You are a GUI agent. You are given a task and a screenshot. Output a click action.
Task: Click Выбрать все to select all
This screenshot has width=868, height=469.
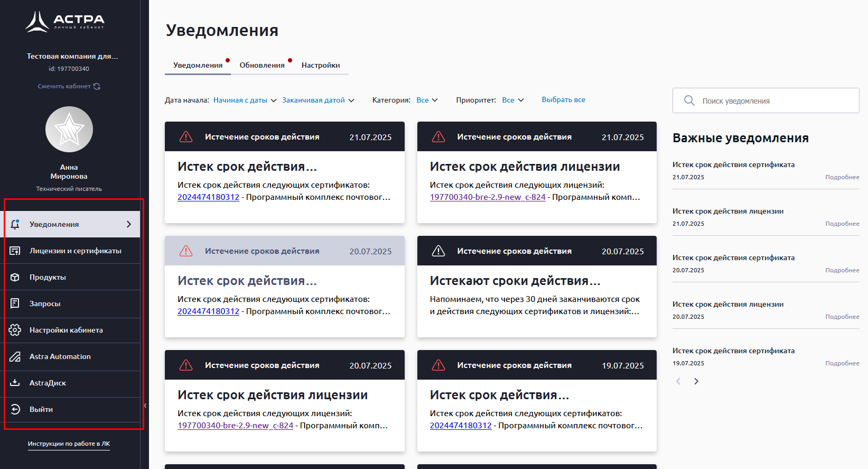pyautogui.click(x=563, y=99)
